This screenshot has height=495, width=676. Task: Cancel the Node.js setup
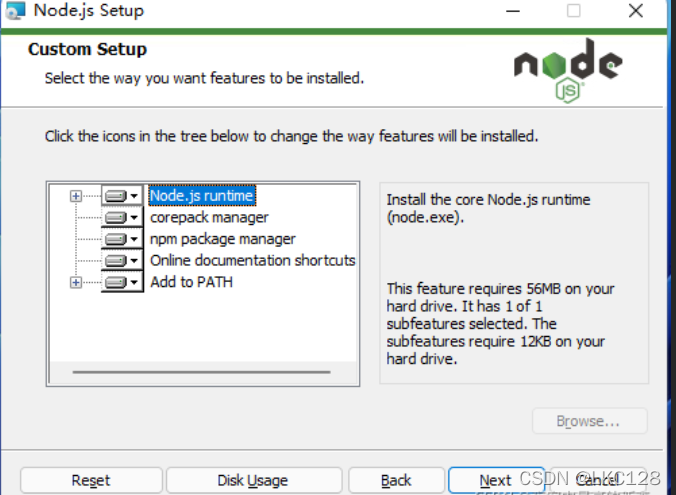point(597,480)
